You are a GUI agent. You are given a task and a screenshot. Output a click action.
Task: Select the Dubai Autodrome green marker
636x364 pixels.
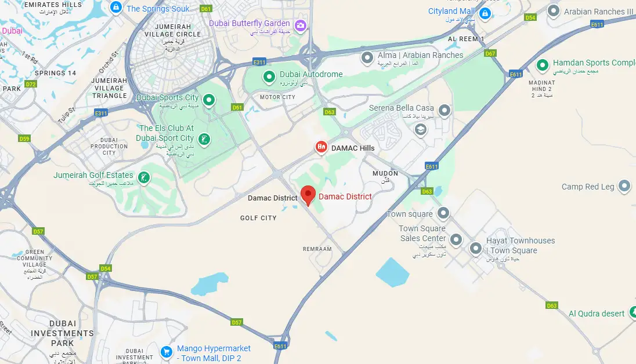[269, 77]
